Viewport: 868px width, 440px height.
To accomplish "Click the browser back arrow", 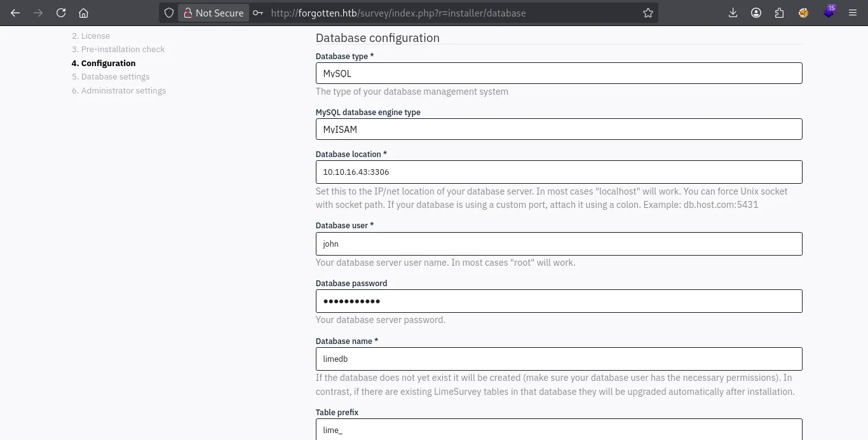I will 15,13.
